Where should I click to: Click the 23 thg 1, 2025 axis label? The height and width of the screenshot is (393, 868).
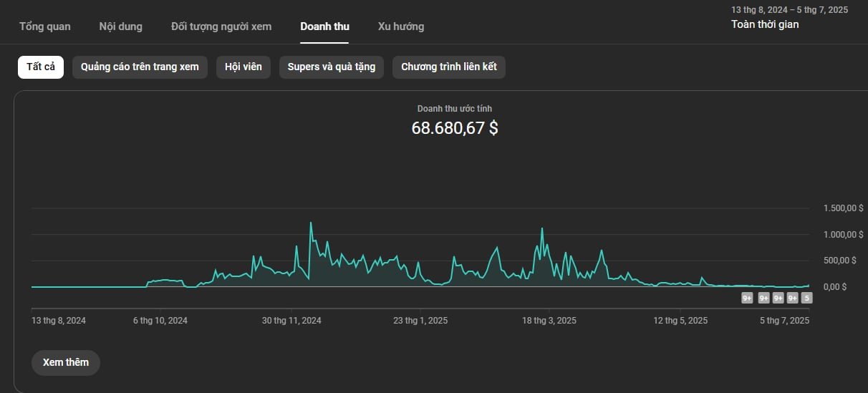tap(420, 321)
